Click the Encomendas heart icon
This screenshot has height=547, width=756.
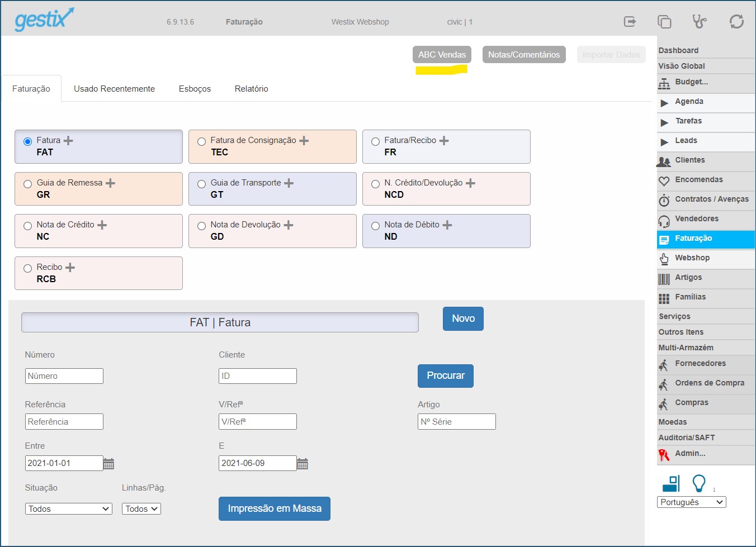pos(664,180)
